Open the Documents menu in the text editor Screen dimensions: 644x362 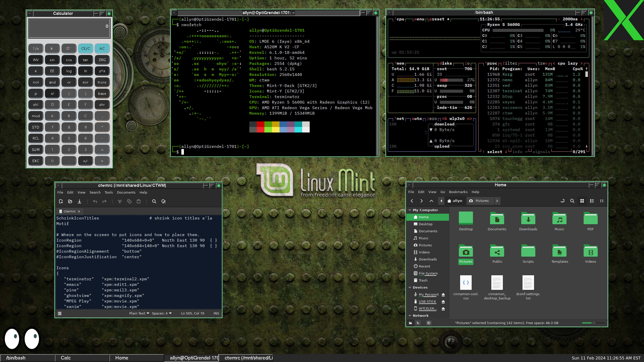pos(126,192)
